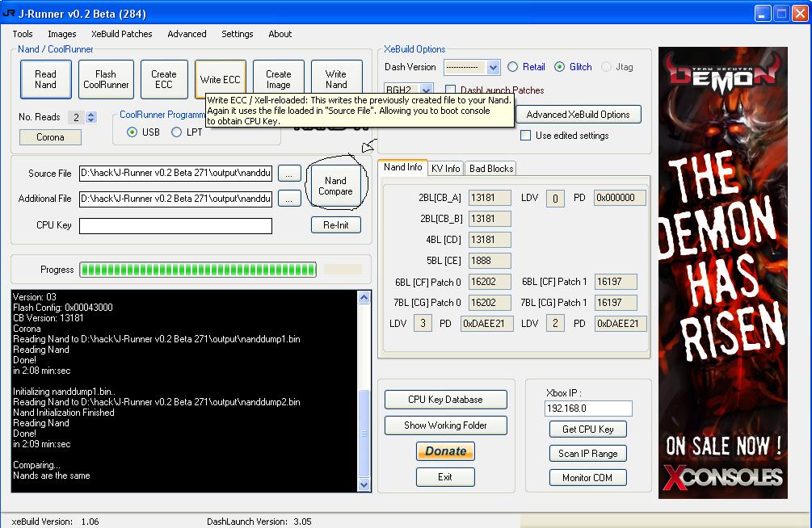
Task: Browse for the Source File
Action: pos(289,174)
